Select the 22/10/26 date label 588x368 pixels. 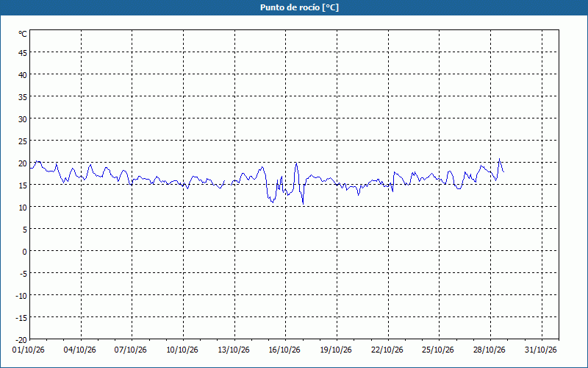tap(387, 350)
